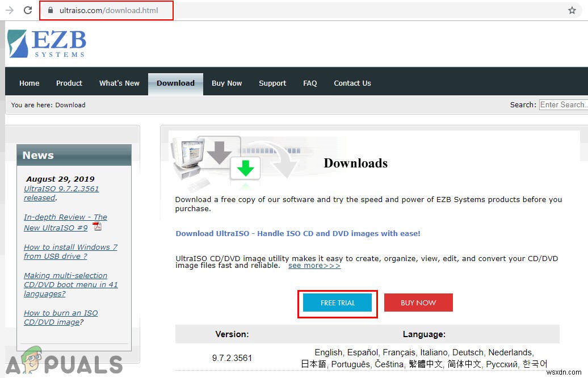
Task: Navigate to the FAQ page
Action: point(310,83)
